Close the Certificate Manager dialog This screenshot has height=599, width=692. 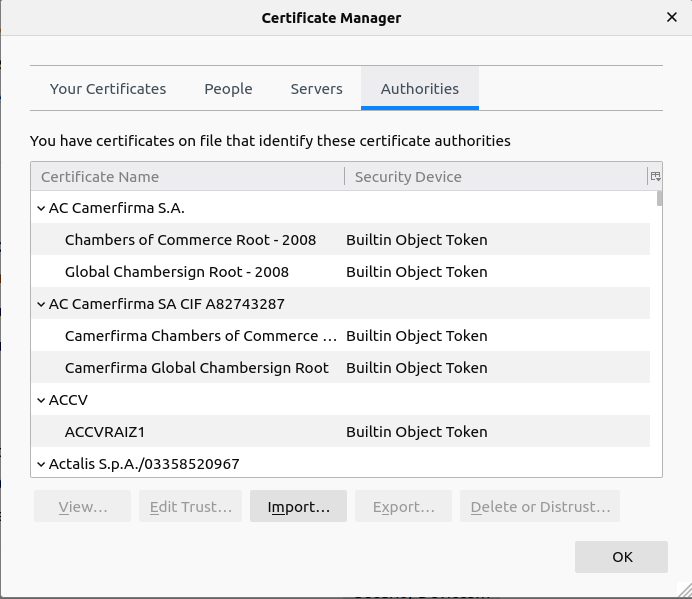672,17
